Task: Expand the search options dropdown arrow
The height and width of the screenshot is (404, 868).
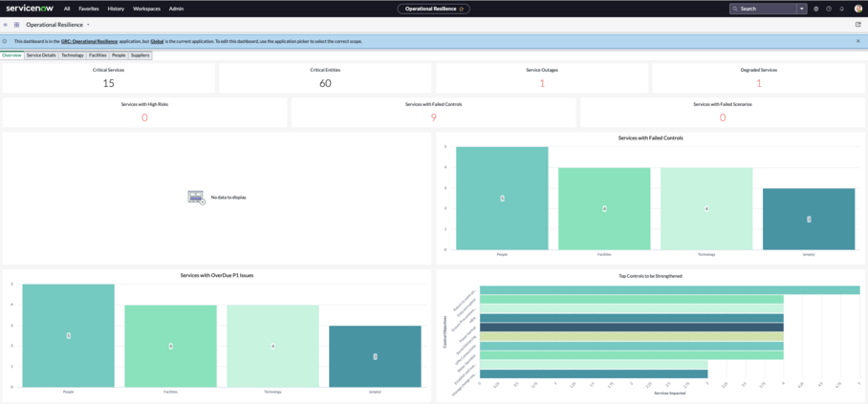Action: (802, 9)
